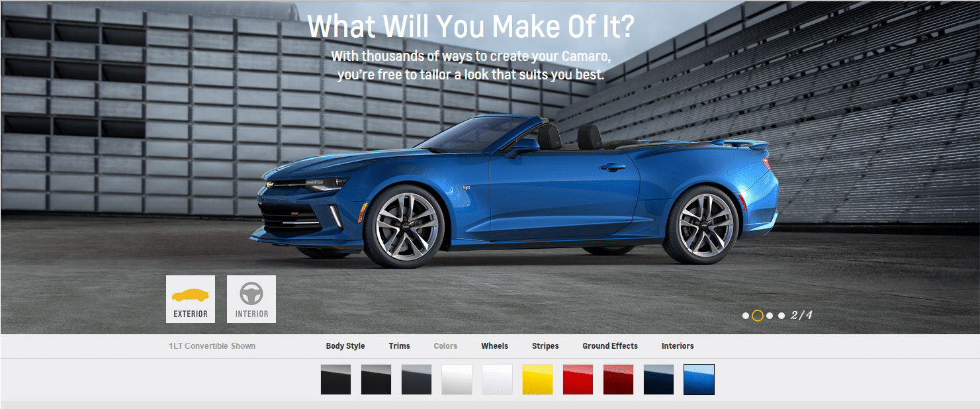Show the Stripes options tab
Screen dimensions: 980x409
(x=545, y=346)
